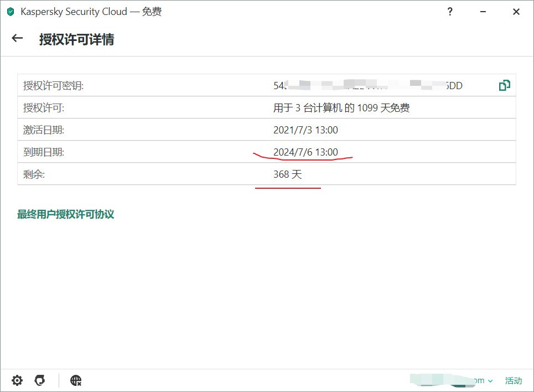Close the Kaspersky Security Cloud window
Screen dimensions: 534x392
516,12
